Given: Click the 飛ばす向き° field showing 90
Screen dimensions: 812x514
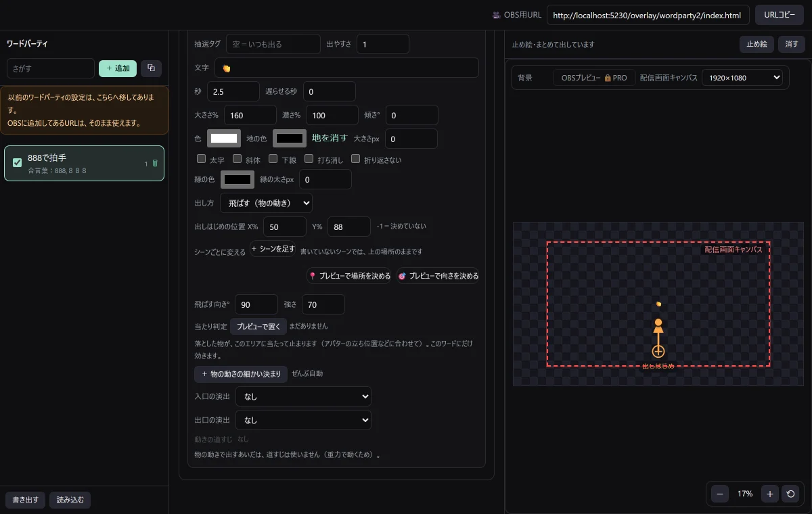Looking at the screenshot, I should (257, 304).
